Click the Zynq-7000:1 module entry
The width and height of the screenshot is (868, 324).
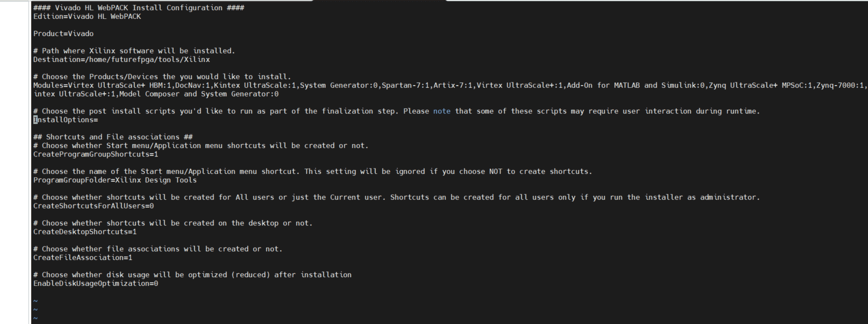pyautogui.click(x=840, y=86)
